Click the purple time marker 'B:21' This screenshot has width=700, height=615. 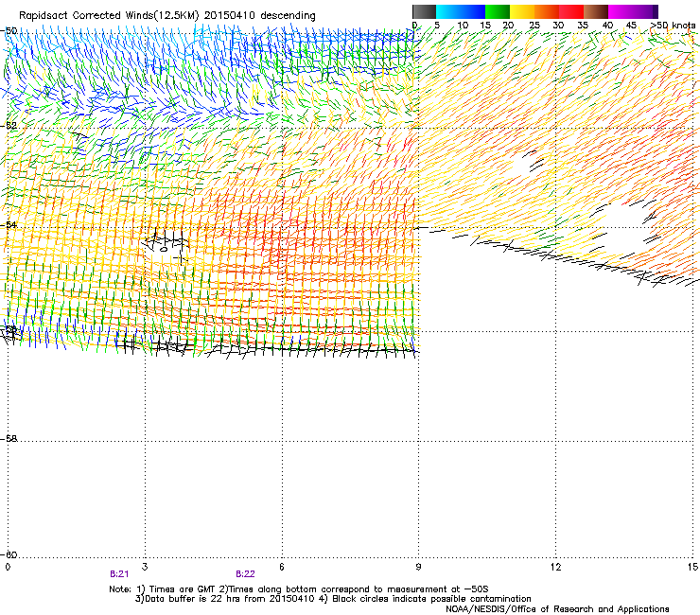click(119, 574)
